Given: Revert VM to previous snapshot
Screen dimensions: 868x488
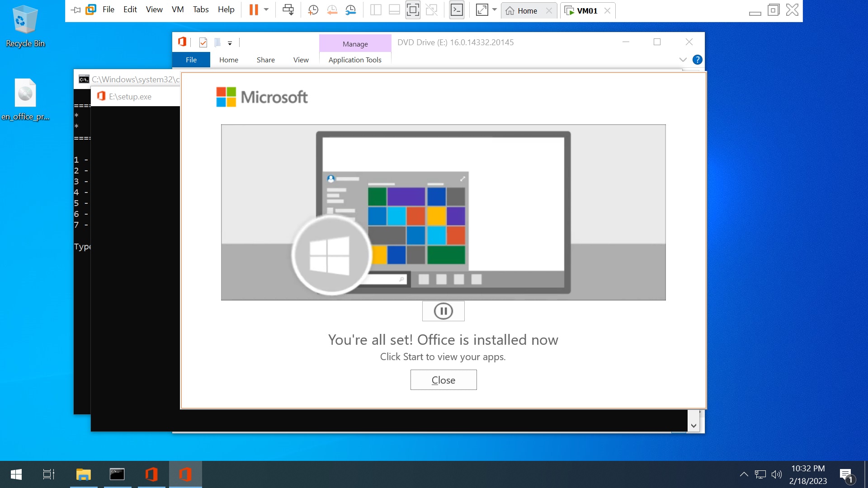Looking at the screenshot, I should (x=332, y=10).
